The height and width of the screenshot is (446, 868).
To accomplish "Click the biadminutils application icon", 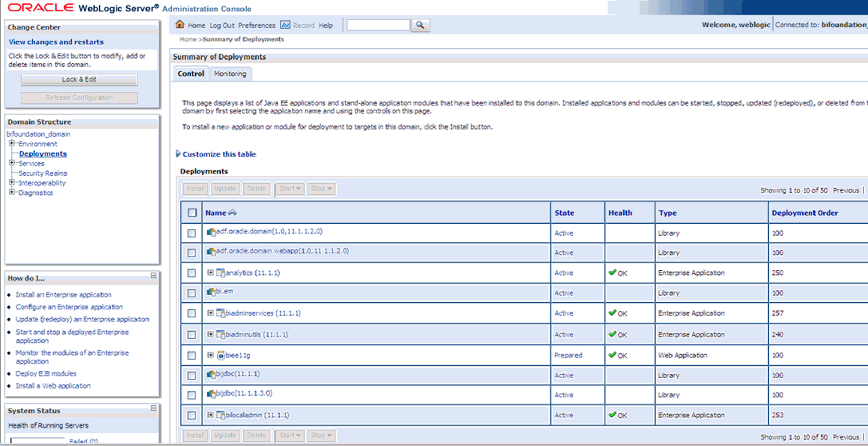I will pos(221,335).
